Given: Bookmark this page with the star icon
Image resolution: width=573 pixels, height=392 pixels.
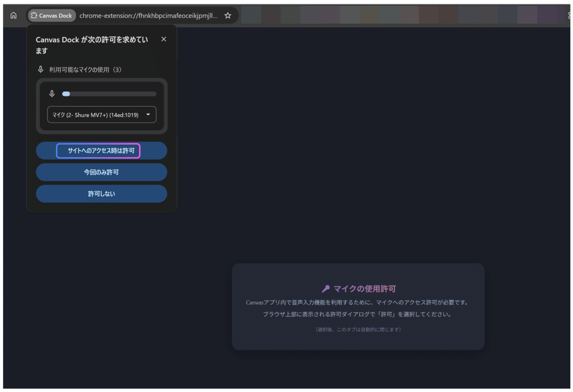Looking at the screenshot, I should click(x=228, y=15).
